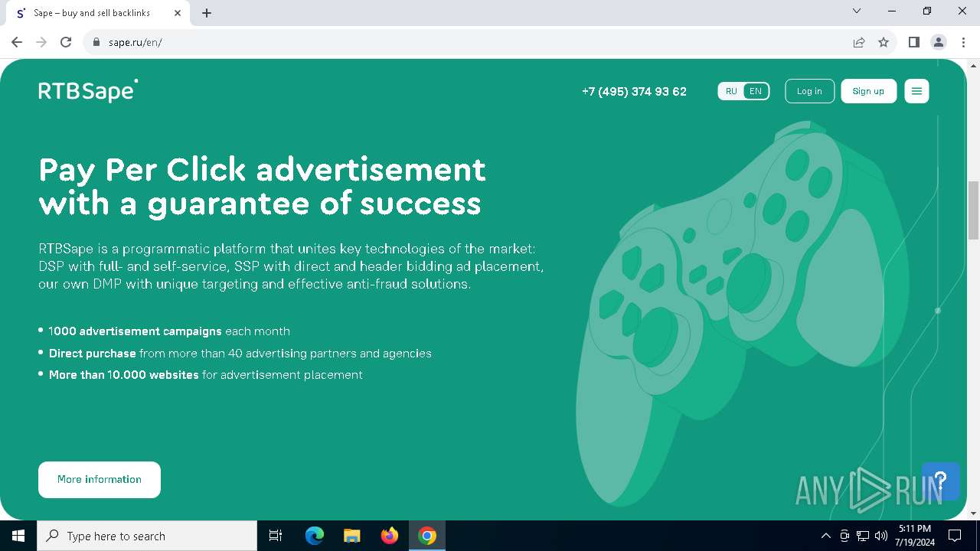Switch site language to EN
This screenshot has width=980, height=551.
(756, 91)
